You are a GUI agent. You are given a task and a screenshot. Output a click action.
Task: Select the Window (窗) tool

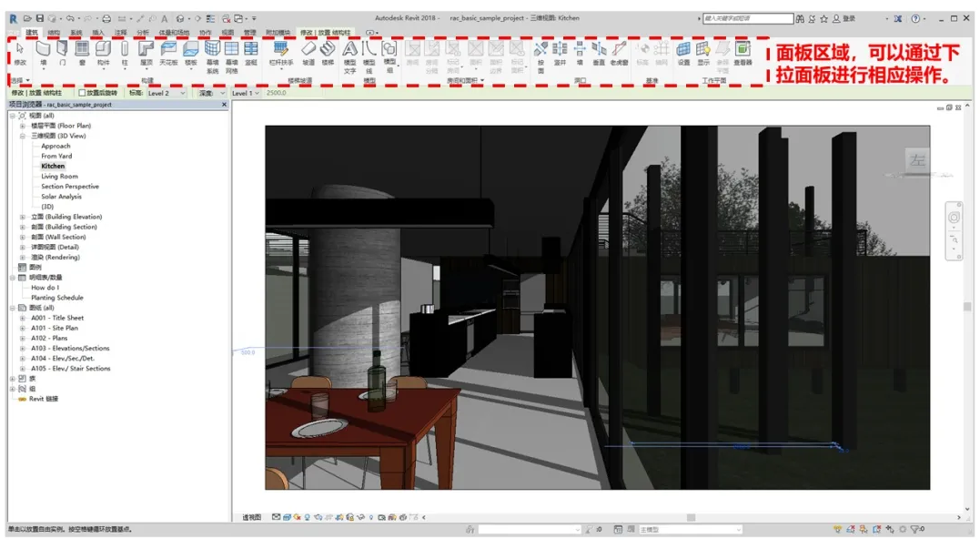pyautogui.click(x=82, y=53)
